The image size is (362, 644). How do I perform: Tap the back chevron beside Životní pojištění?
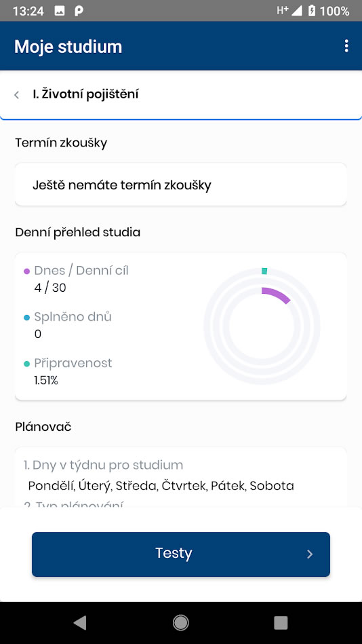(17, 95)
